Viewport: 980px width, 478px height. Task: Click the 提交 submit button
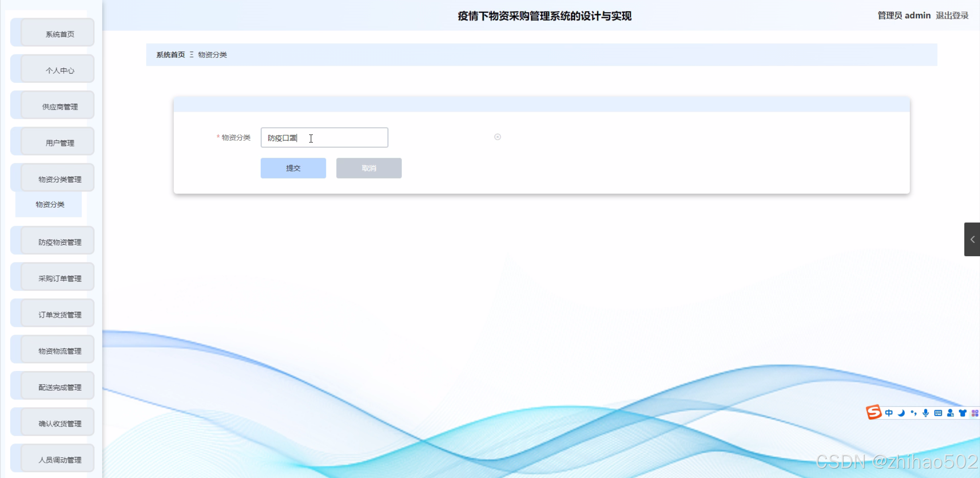293,168
